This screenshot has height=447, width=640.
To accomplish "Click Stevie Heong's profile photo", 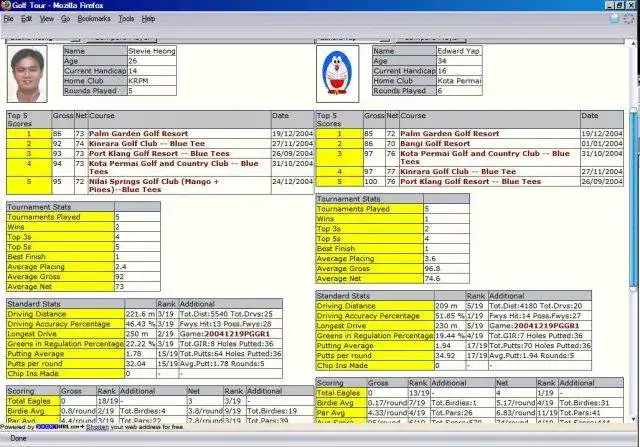I will pos(27,74).
